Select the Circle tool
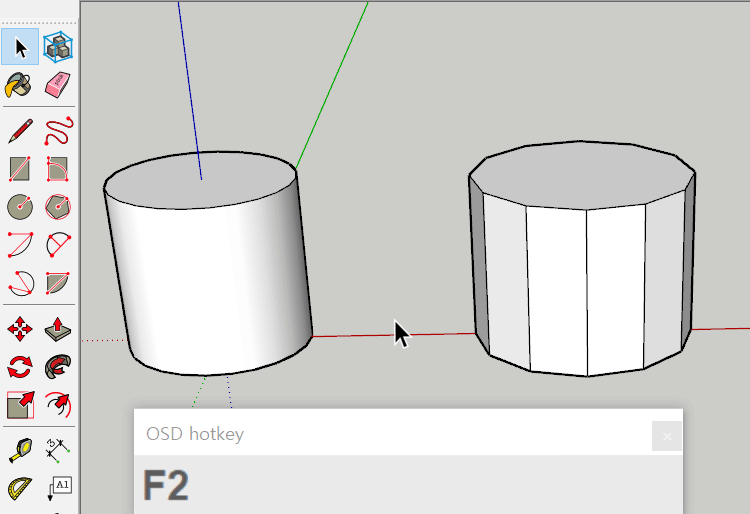750x514 pixels. click(20, 207)
